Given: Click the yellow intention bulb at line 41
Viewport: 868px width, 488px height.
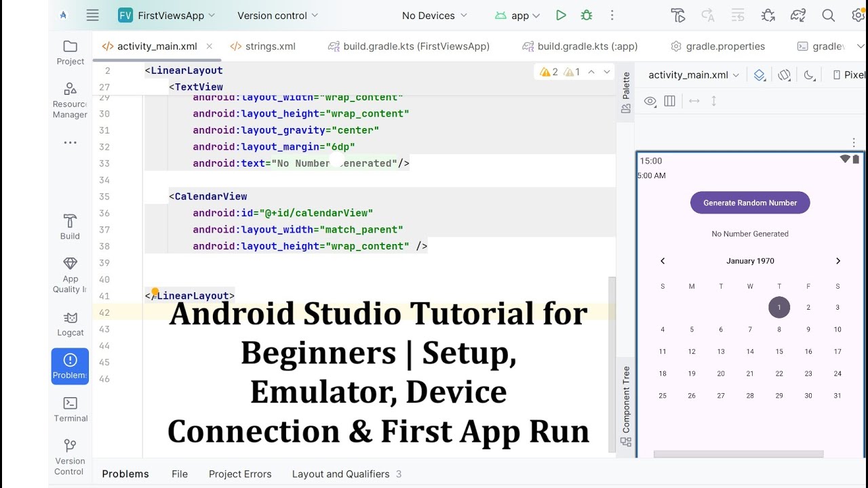Looking at the screenshot, I should 155,292.
